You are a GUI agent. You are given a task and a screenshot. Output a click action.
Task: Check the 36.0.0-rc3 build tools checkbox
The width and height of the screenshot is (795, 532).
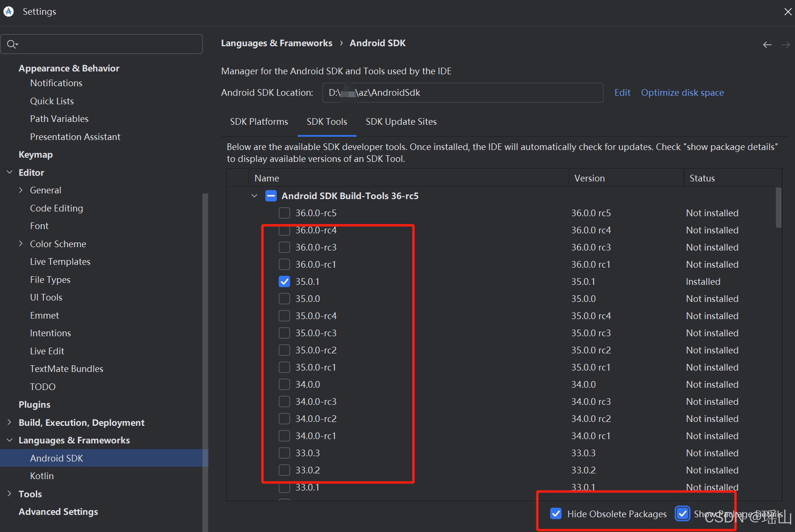(284, 247)
